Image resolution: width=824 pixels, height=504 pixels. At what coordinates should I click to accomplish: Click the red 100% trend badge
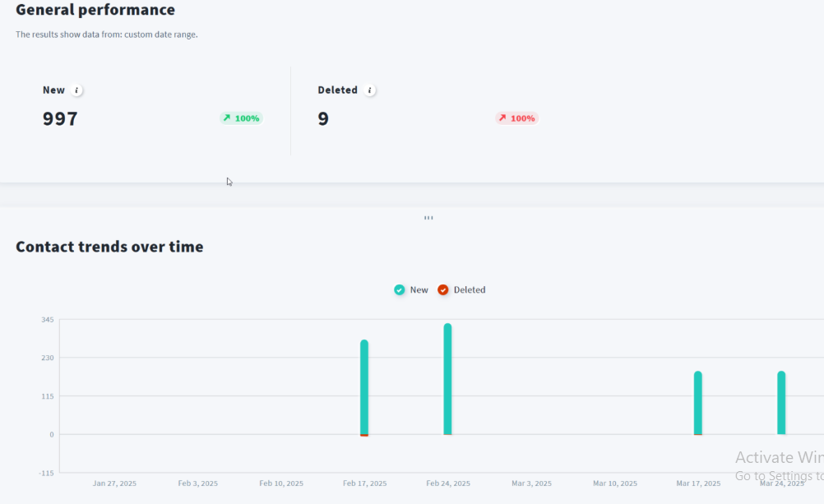click(x=516, y=118)
